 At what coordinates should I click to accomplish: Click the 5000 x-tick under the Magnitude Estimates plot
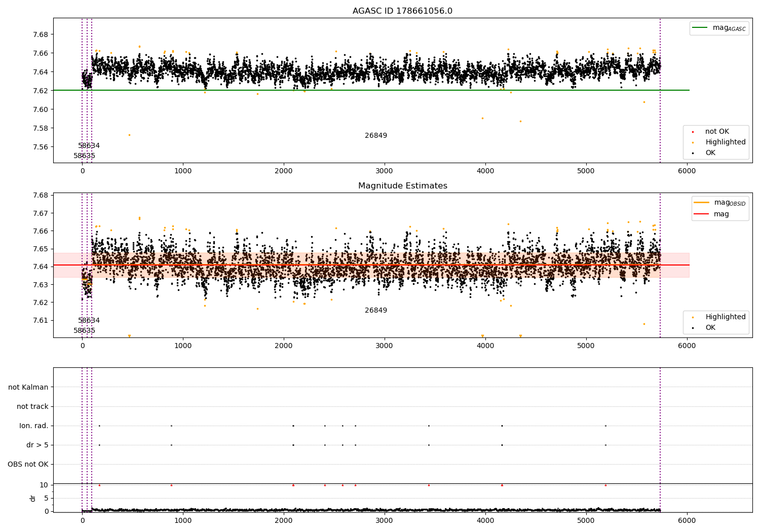click(586, 346)
